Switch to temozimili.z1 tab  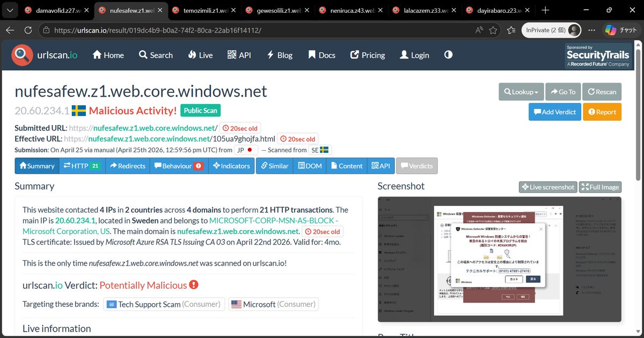[x=203, y=10]
